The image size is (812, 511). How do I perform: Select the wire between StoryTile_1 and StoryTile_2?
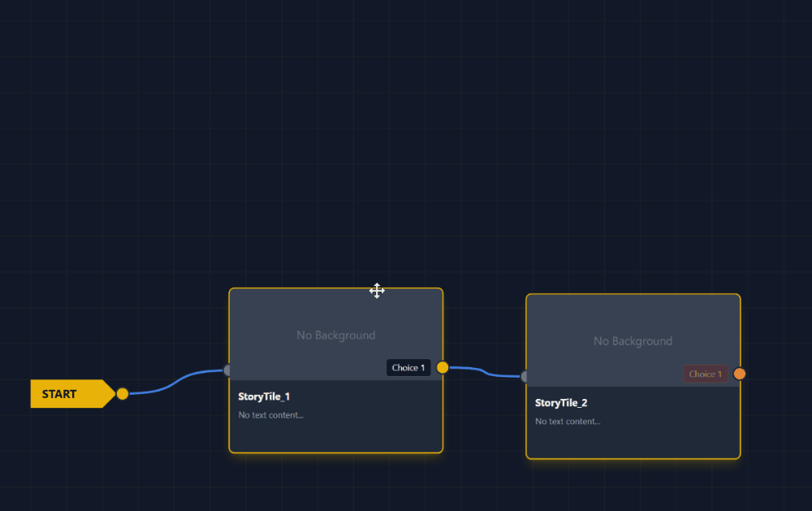coord(484,371)
